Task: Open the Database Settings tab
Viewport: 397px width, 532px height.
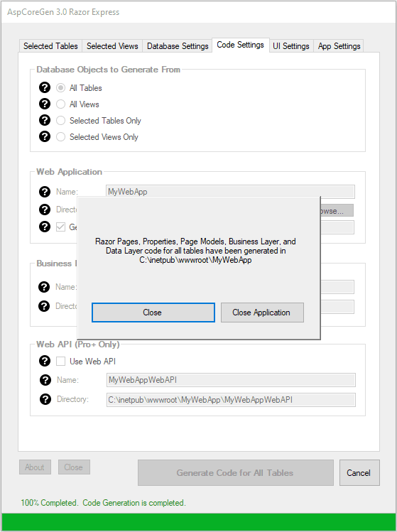Action: click(178, 45)
